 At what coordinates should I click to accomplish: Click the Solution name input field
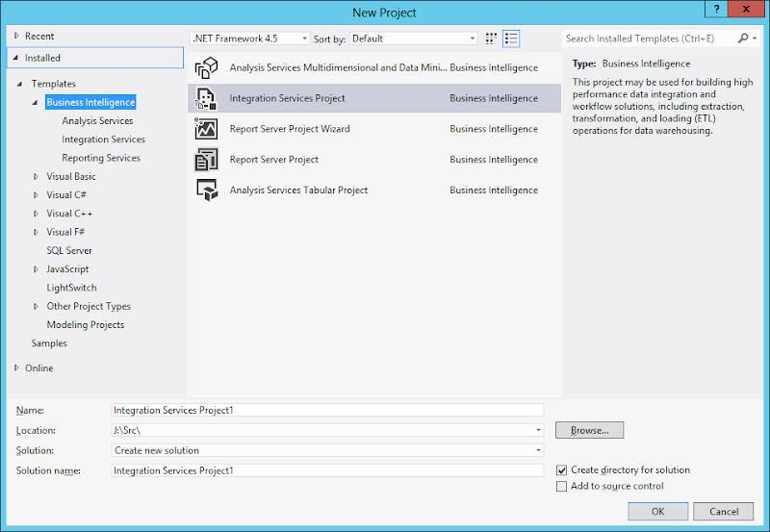327,470
